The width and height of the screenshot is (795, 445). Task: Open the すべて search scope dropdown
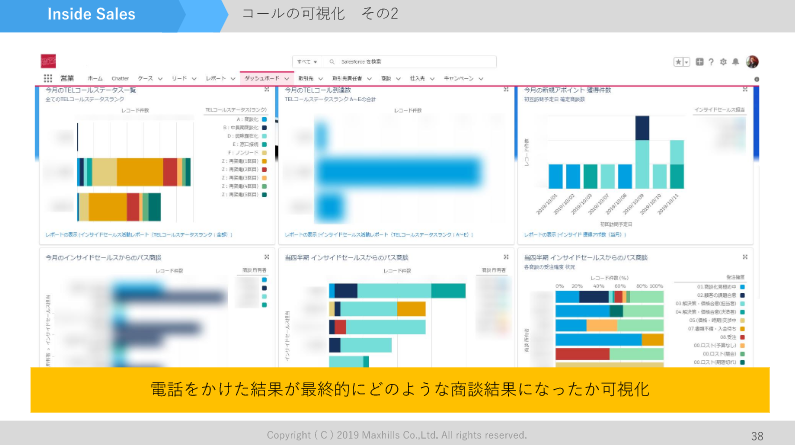point(304,61)
